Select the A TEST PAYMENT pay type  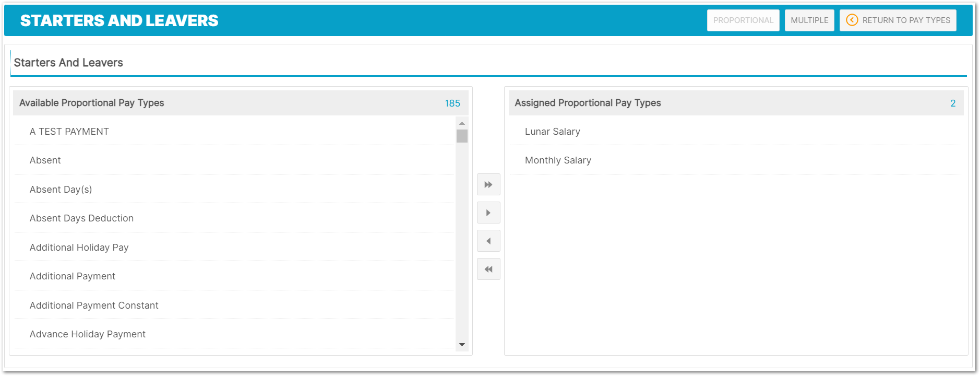click(69, 132)
